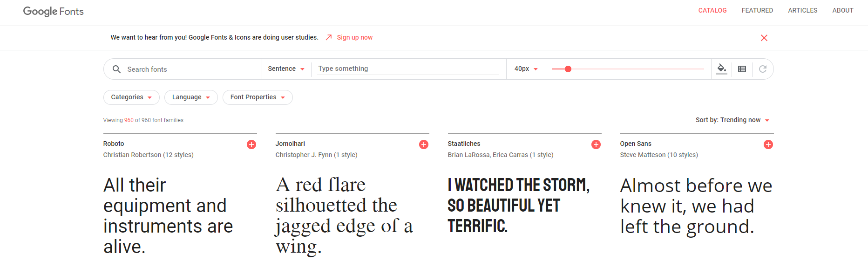The height and width of the screenshot is (275, 868).
Task: Click the Open Sans sample 'Almost before we'
Action: coord(696,206)
